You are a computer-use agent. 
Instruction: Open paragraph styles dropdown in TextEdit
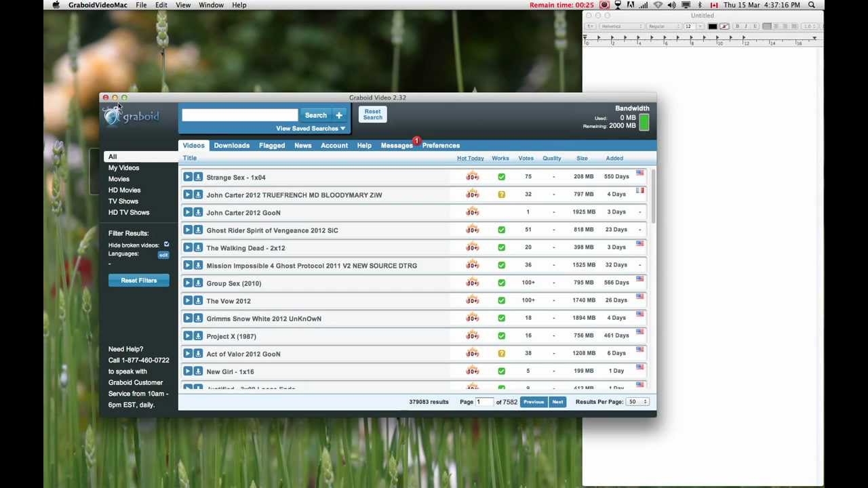[590, 26]
